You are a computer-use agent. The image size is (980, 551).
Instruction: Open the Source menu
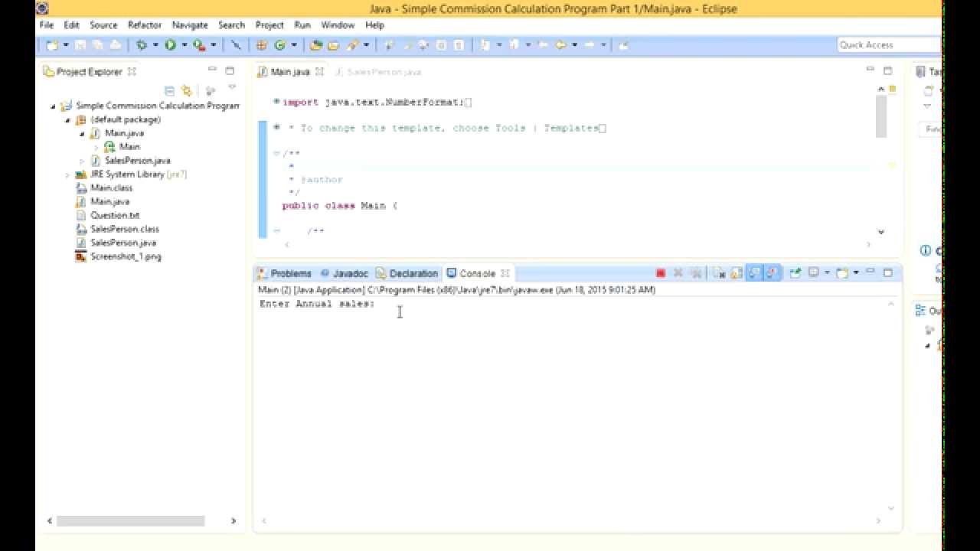[103, 24]
